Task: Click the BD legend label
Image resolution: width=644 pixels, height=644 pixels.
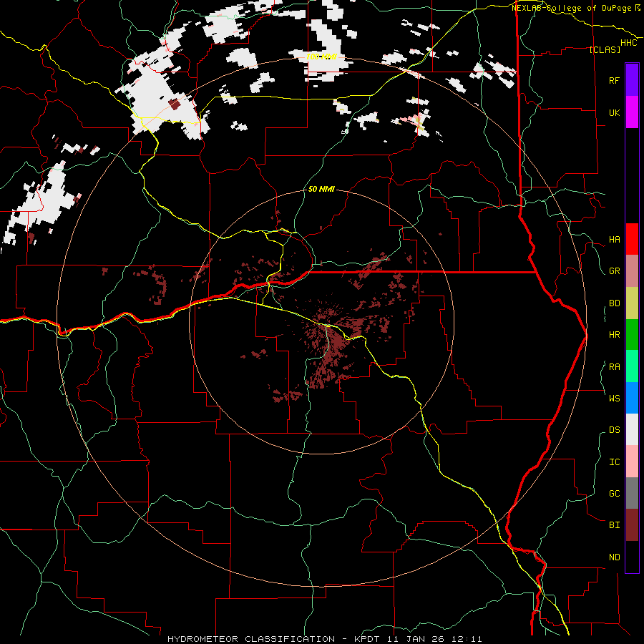Action: coord(614,303)
